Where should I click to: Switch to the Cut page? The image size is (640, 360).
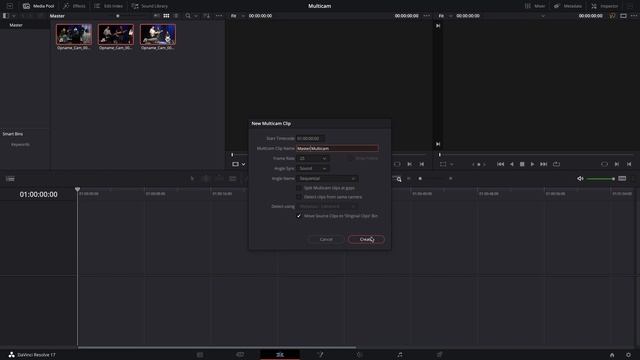240,355
